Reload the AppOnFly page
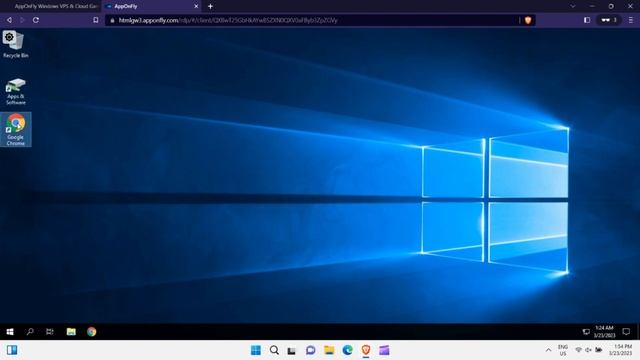 pos(36,20)
